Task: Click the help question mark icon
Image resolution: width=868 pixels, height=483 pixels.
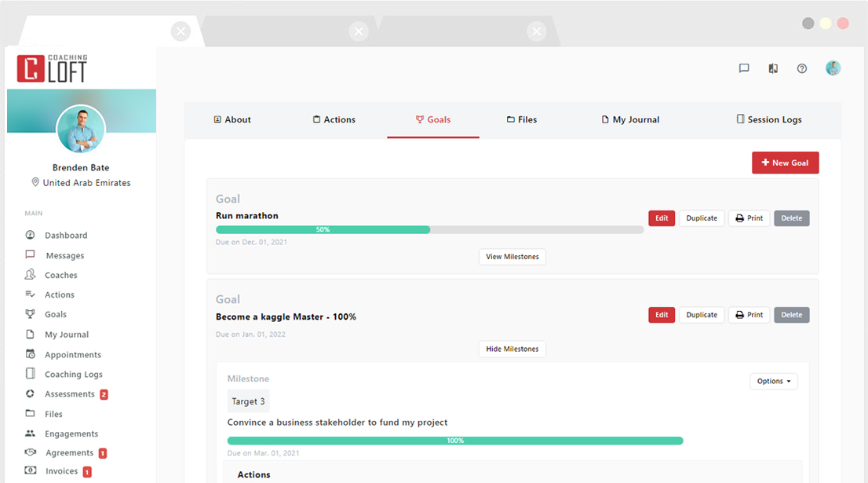Action: coord(801,68)
